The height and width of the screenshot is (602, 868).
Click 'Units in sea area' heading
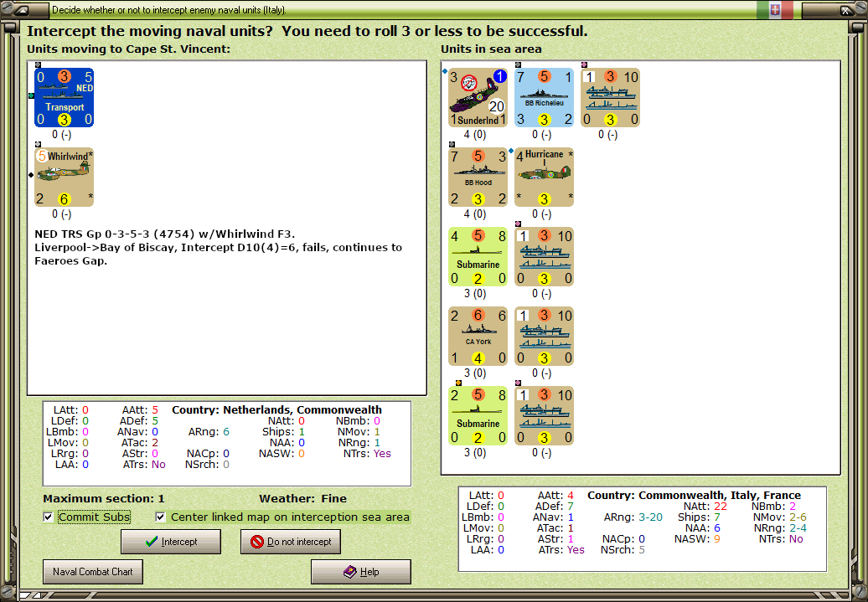point(491,49)
